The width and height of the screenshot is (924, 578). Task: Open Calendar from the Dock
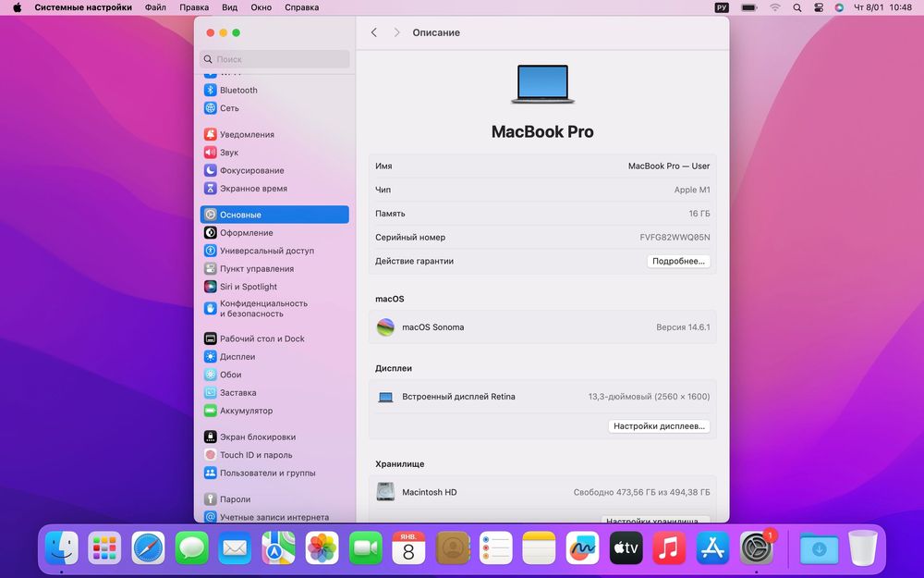click(409, 547)
